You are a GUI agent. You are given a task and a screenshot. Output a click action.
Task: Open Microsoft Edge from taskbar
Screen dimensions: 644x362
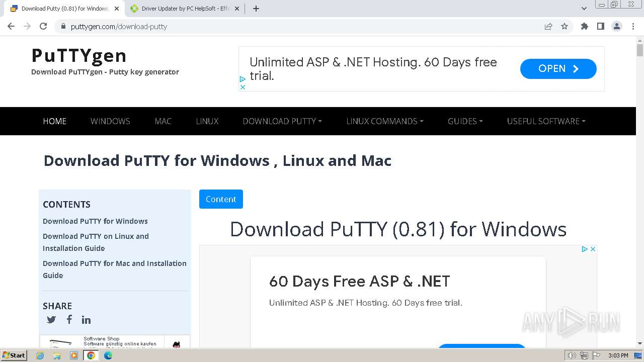108,355
